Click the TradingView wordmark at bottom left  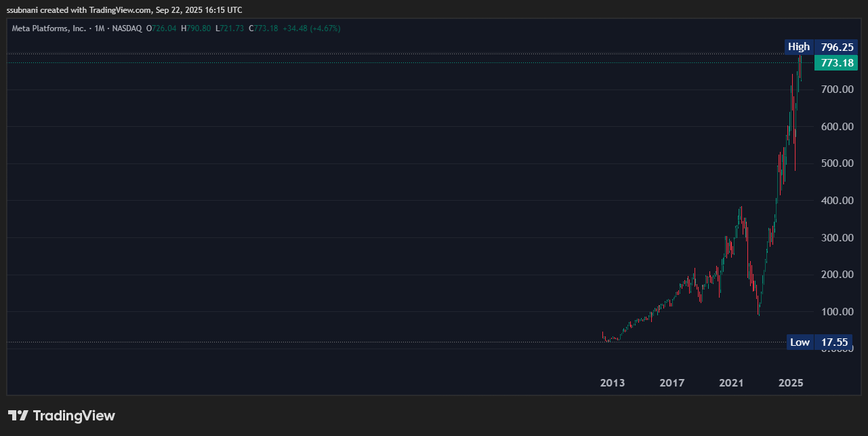75,415
